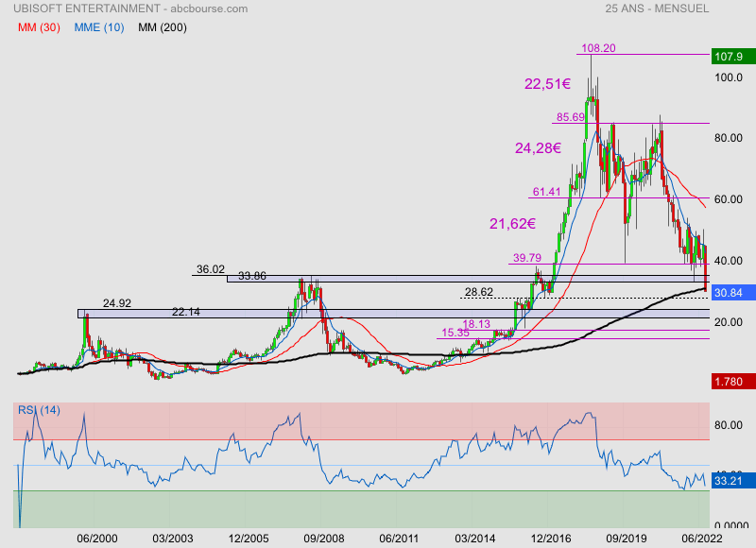The width and height of the screenshot is (756, 548).
Task: Click the 22,51€ annotation
Action: pos(547,84)
